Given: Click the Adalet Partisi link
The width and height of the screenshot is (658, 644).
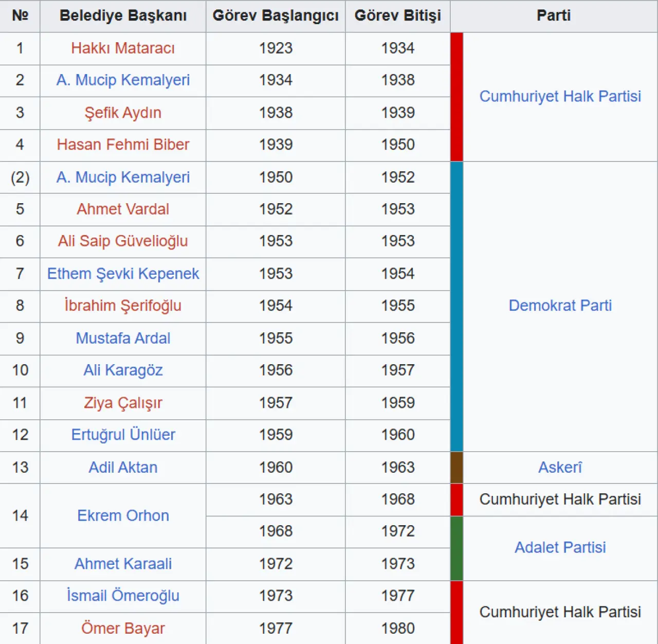Looking at the screenshot, I should (560, 547).
